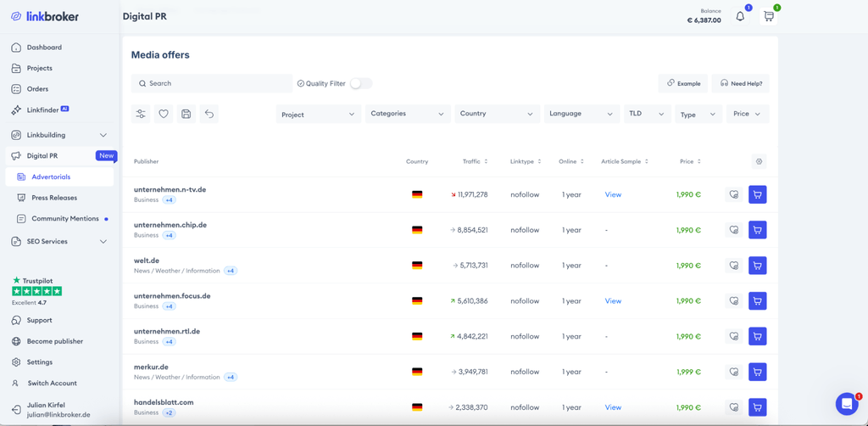Open the chat support bubble
Screen dimensions: 868x426
[x=846, y=403]
